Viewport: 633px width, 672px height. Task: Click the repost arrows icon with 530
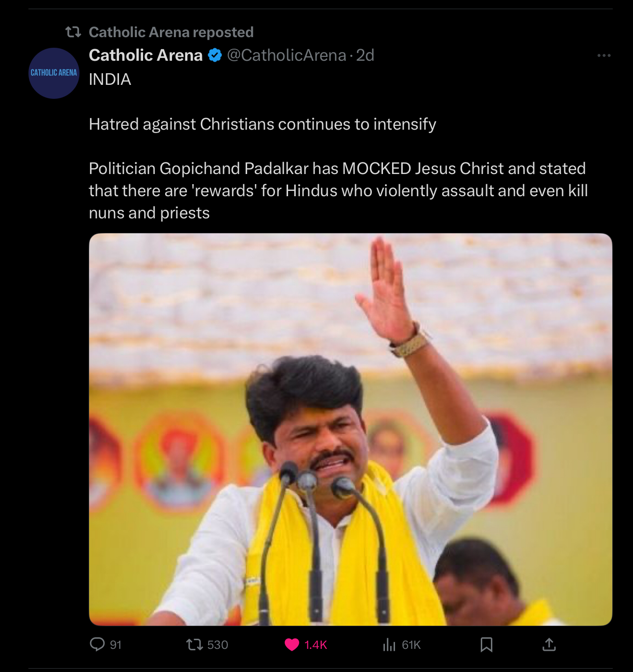[195, 645]
